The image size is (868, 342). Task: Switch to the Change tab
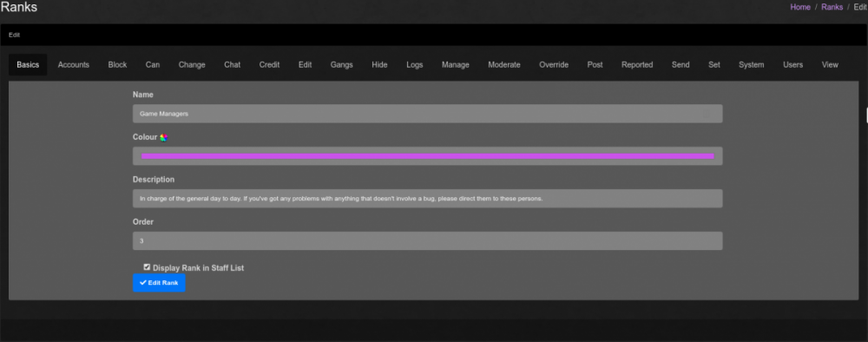coord(192,65)
